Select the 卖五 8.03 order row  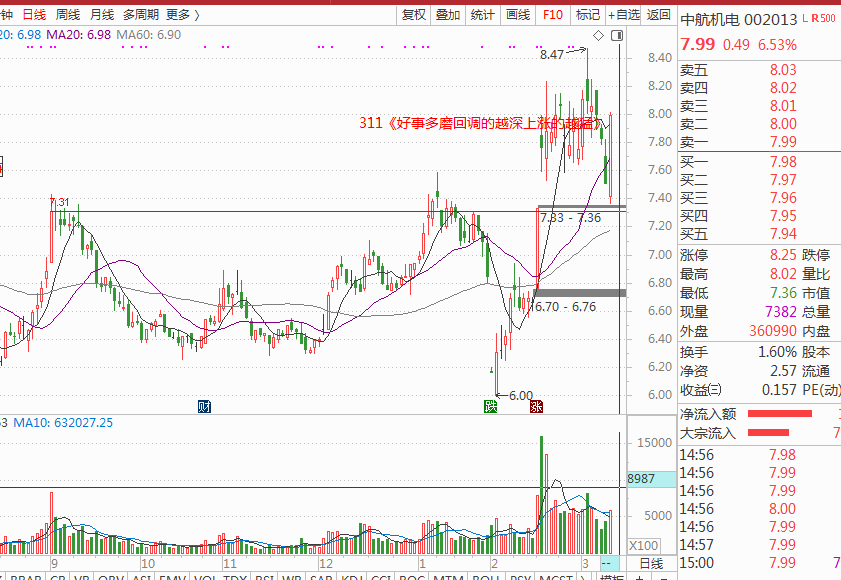pos(759,70)
